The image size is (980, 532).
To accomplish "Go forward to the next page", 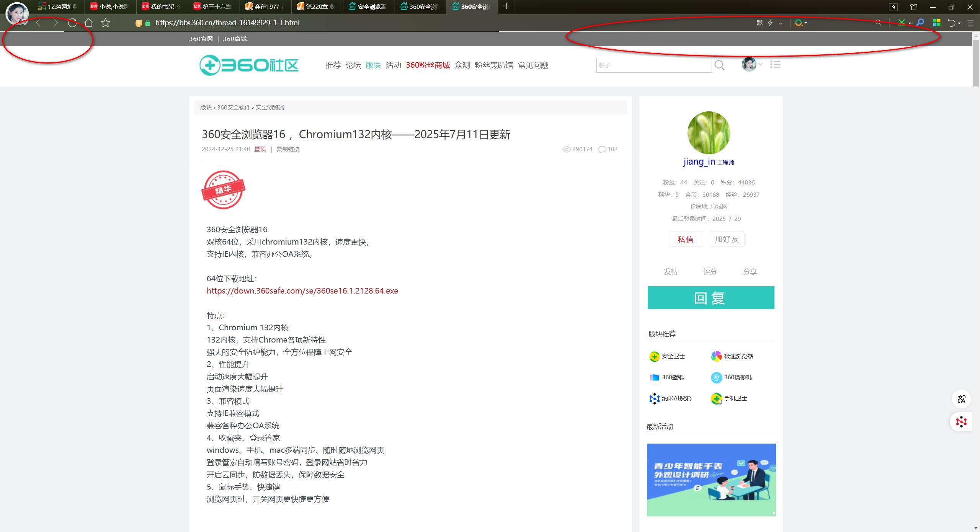I will tap(56, 23).
